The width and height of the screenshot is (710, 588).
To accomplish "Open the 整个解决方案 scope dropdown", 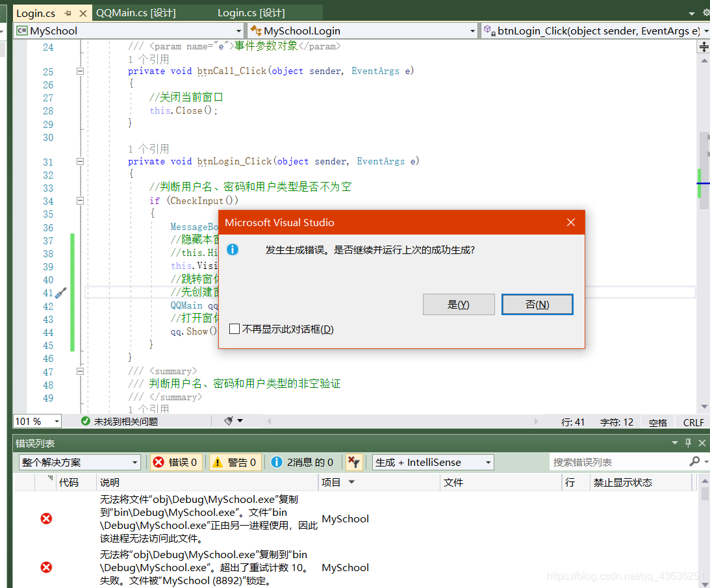I will coord(80,463).
